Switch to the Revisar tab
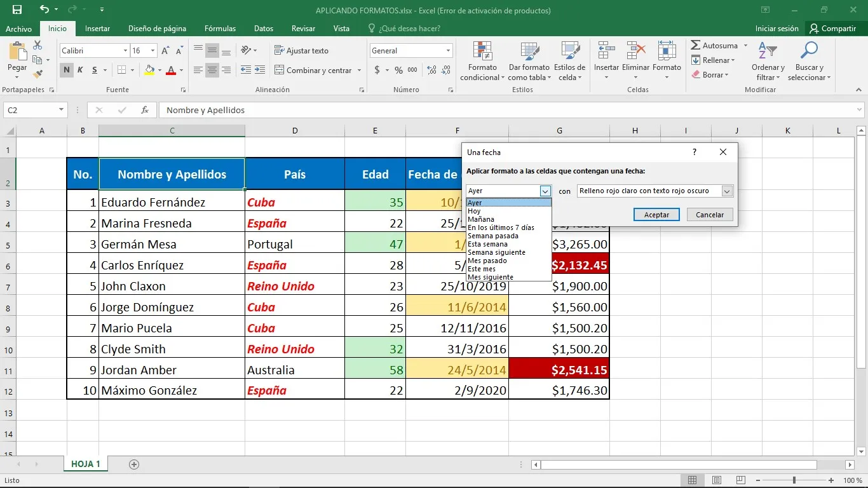868x488 pixels. [303, 29]
